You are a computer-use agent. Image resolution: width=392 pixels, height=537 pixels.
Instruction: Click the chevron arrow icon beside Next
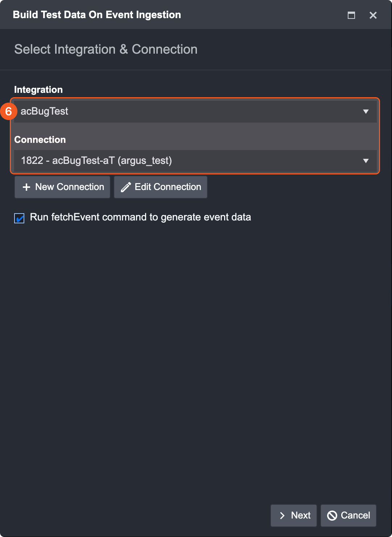tap(282, 516)
